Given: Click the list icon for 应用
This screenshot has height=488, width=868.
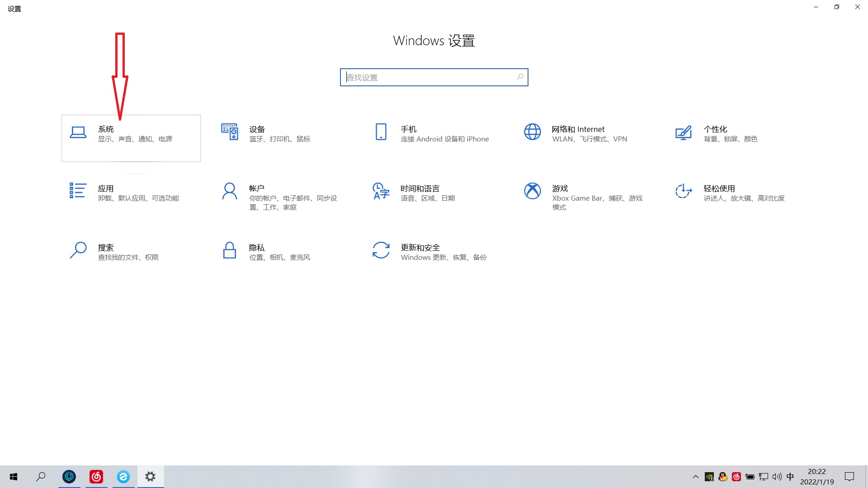Looking at the screenshot, I should 78,191.
